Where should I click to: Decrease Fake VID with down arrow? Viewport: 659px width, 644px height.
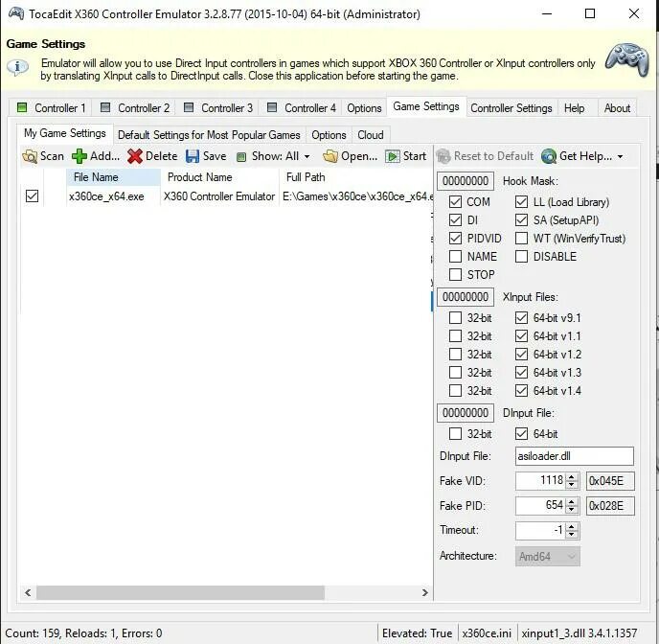[x=572, y=485]
